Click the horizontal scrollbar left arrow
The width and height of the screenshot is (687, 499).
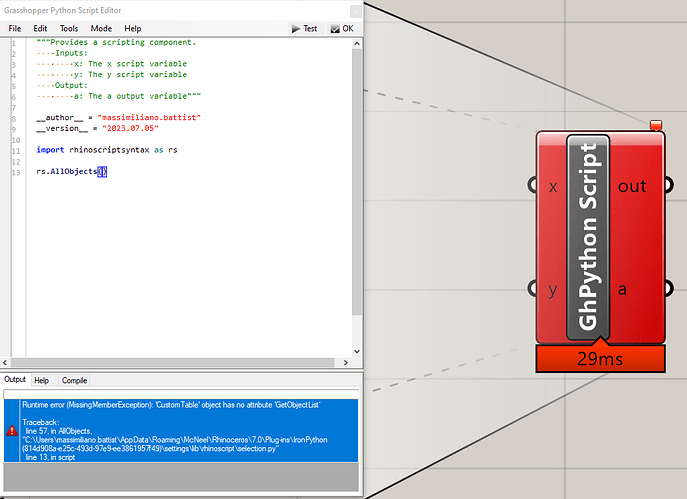click(x=5, y=362)
